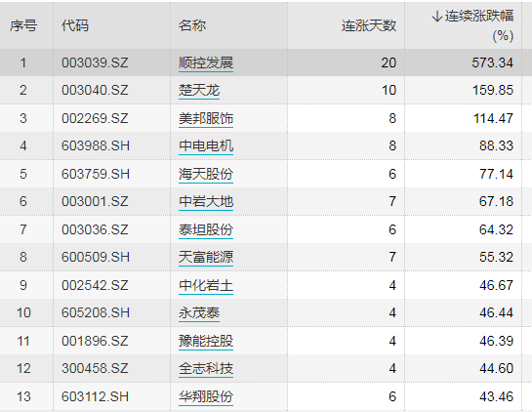Click the value 88.33
Viewport: 532px width, 412px height.
coord(497,145)
